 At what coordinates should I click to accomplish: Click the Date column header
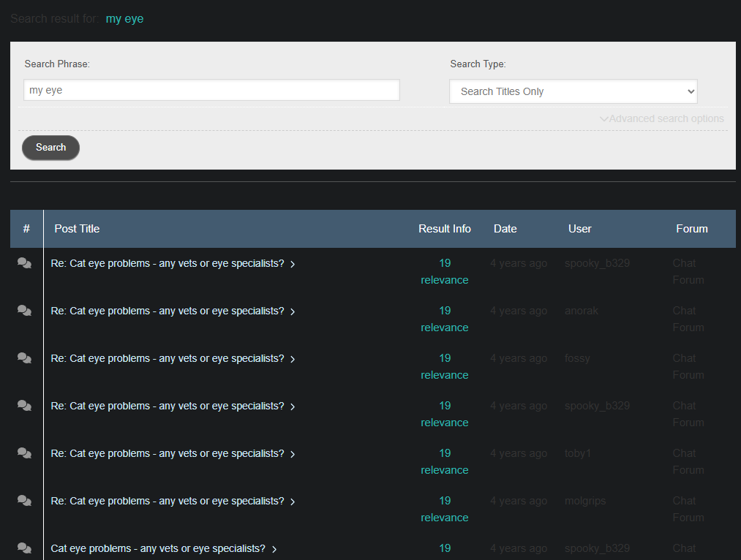click(x=505, y=229)
